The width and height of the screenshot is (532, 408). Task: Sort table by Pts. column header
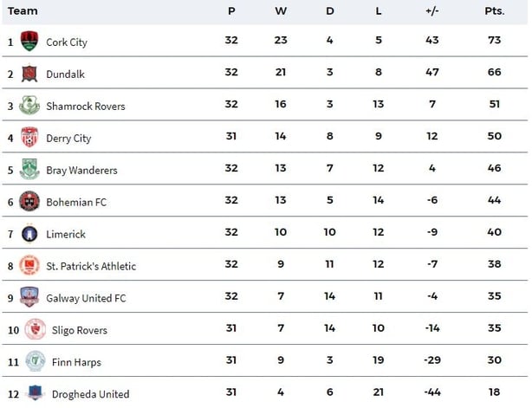click(x=495, y=11)
